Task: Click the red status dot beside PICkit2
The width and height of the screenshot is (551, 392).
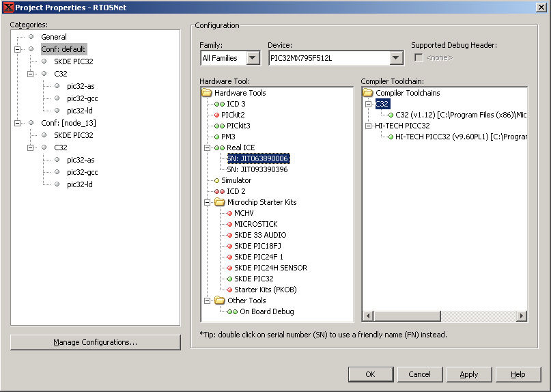Action: (x=216, y=115)
